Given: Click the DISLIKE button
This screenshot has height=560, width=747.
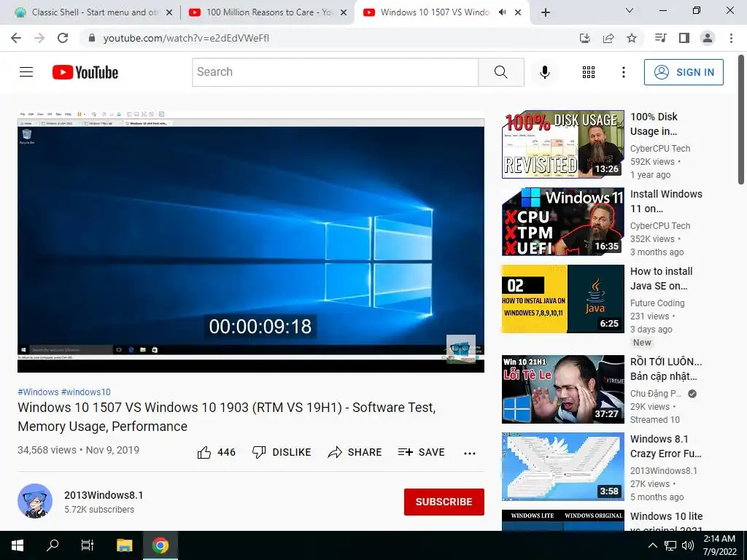Looking at the screenshot, I should click(x=282, y=452).
